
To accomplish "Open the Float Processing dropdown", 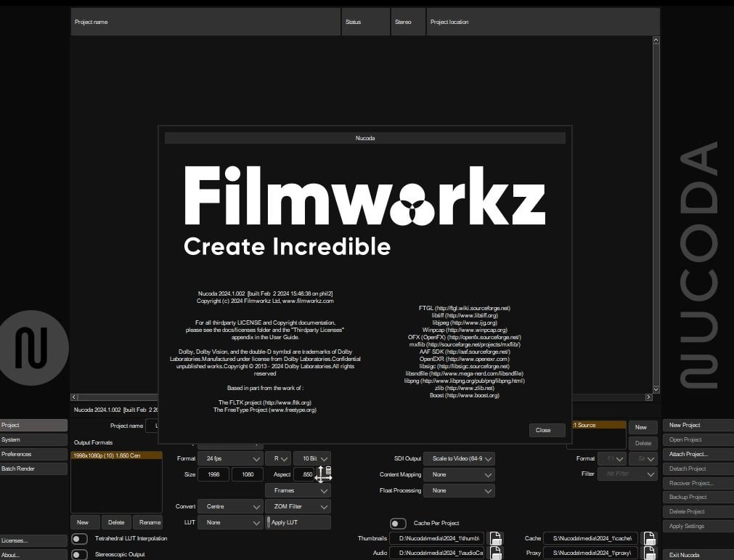I will 459,490.
